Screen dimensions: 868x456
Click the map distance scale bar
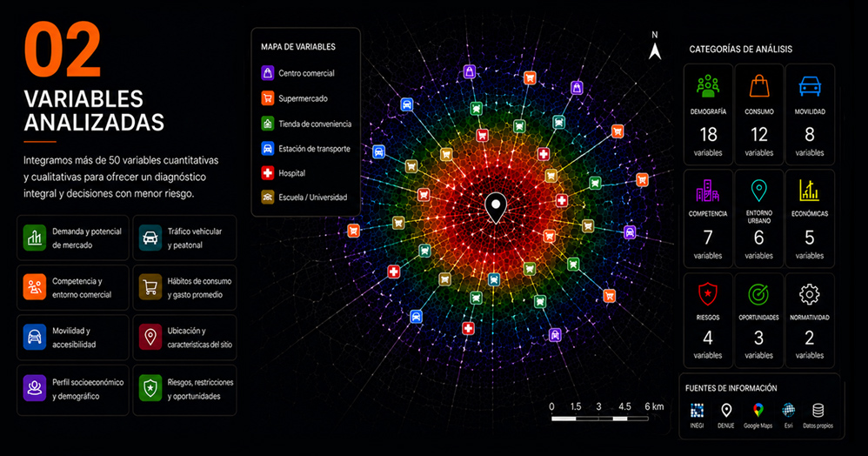click(600, 419)
